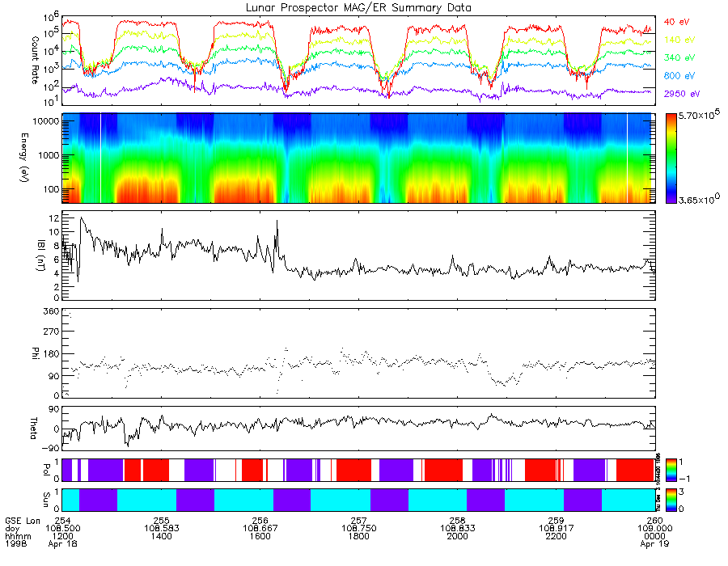Click the 2950 eV legend label

(682, 94)
